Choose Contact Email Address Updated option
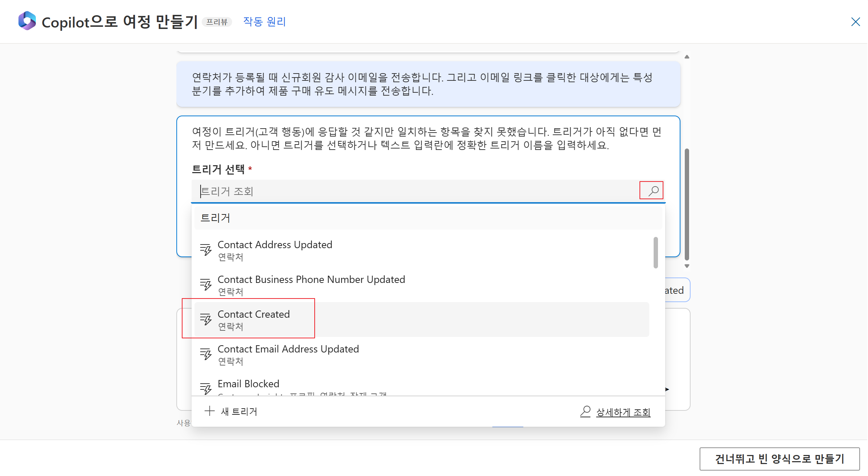Screen dimensions: 868x476 pyautogui.click(x=288, y=349)
